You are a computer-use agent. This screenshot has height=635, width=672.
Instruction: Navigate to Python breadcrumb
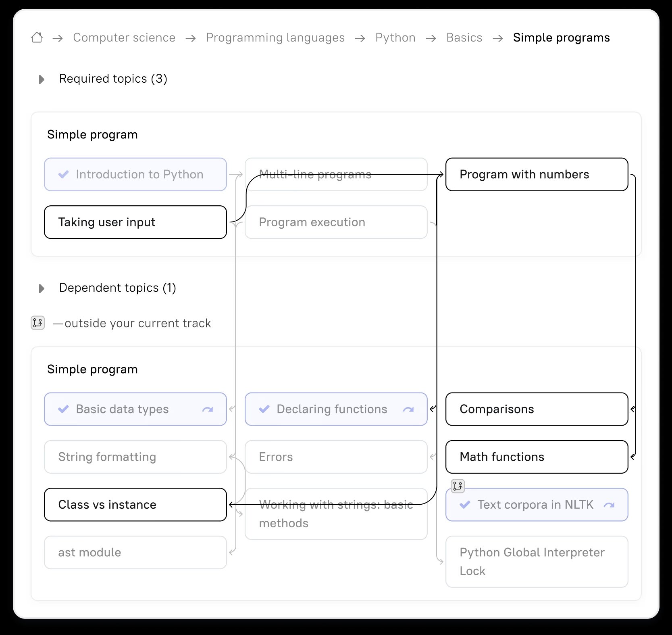coord(395,38)
